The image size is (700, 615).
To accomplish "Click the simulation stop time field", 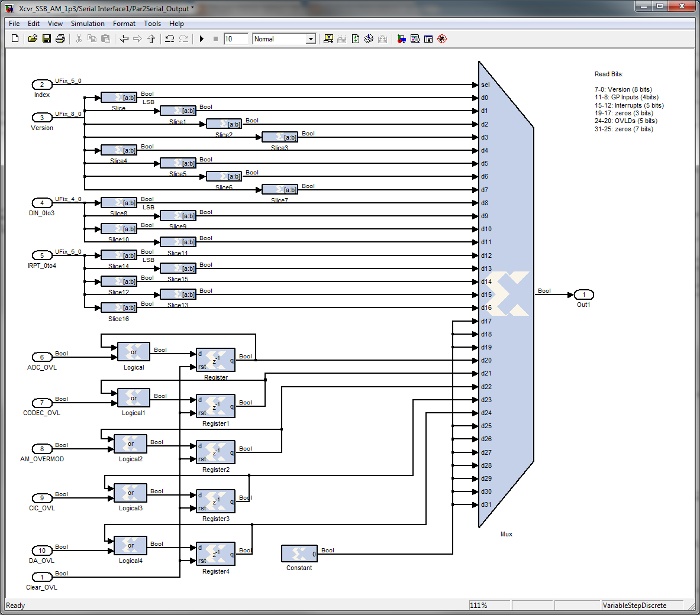I will [236, 39].
